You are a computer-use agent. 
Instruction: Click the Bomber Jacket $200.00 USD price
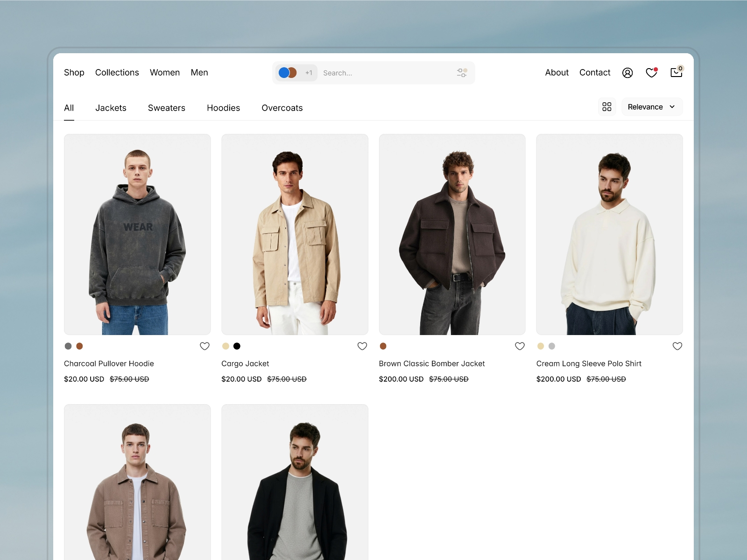point(401,379)
